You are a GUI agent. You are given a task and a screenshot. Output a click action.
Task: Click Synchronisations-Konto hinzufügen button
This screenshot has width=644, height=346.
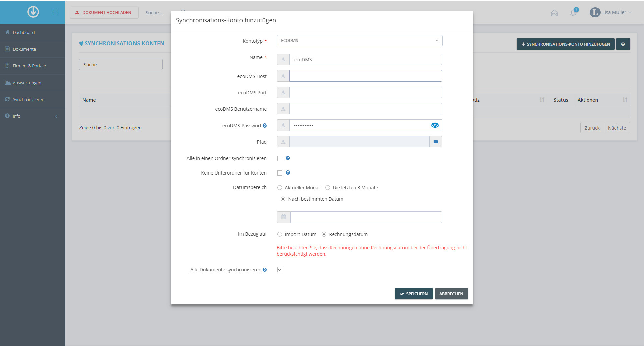pos(566,44)
